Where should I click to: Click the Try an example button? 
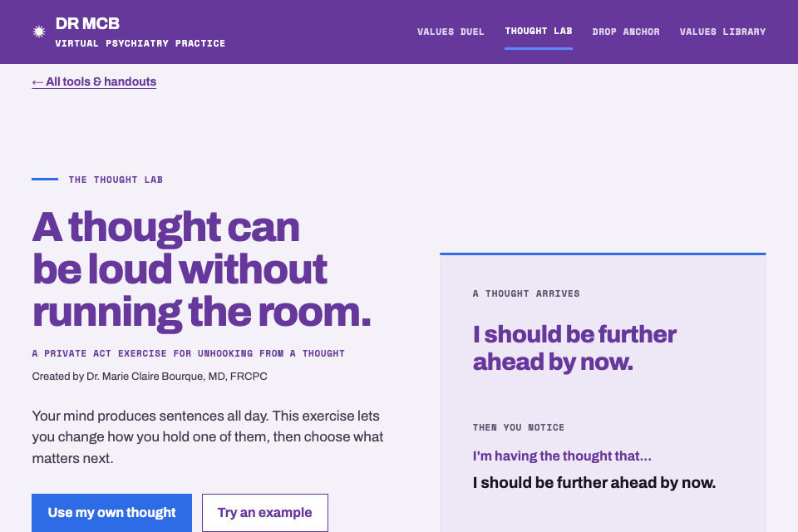click(x=265, y=512)
